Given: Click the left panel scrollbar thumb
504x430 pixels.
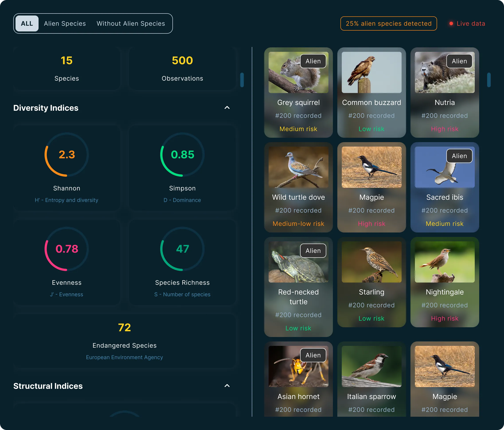Looking at the screenshot, I should point(242,80).
